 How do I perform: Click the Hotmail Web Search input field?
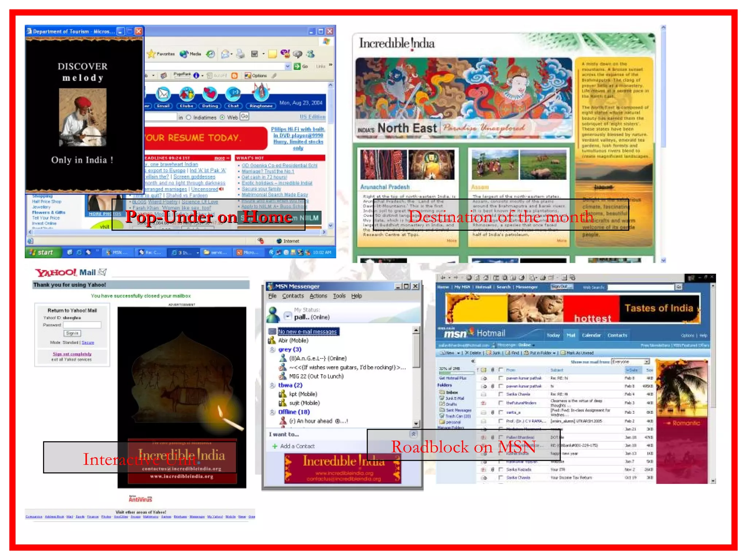coord(641,287)
